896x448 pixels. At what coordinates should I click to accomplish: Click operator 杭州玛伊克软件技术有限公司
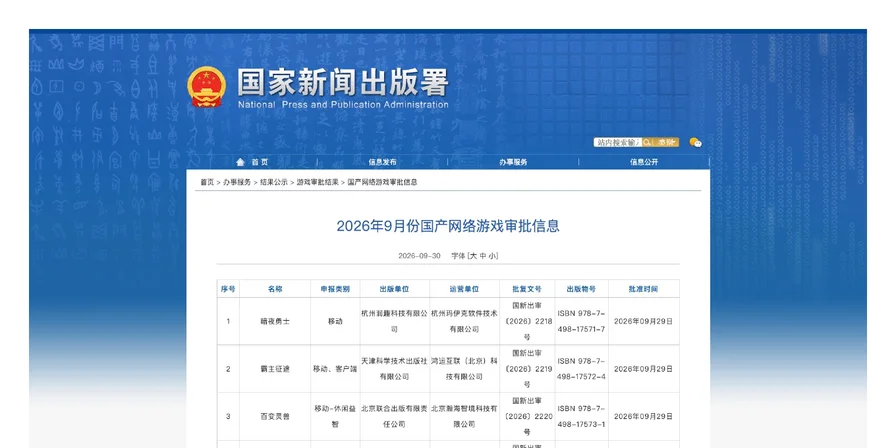(x=464, y=322)
